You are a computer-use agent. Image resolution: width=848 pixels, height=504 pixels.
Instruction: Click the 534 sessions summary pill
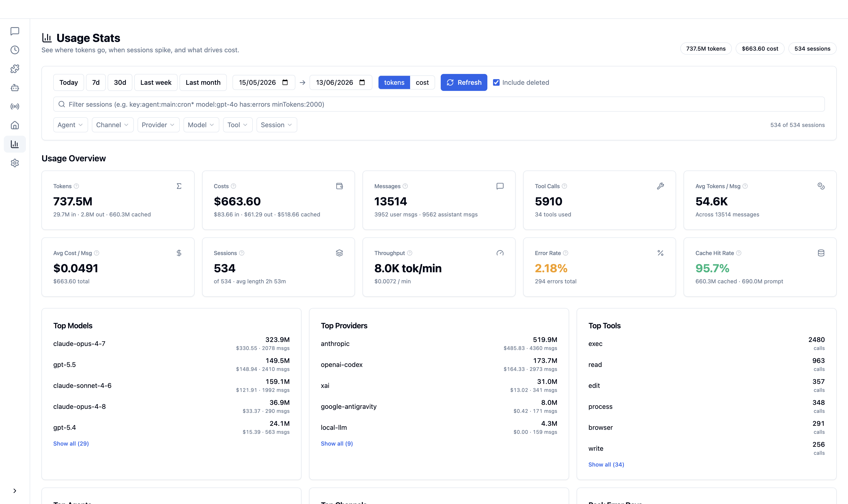812,49
